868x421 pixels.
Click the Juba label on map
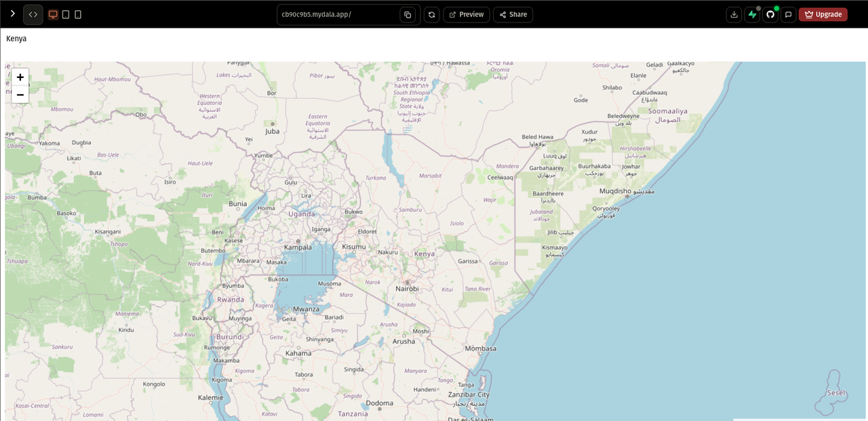click(272, 132)
